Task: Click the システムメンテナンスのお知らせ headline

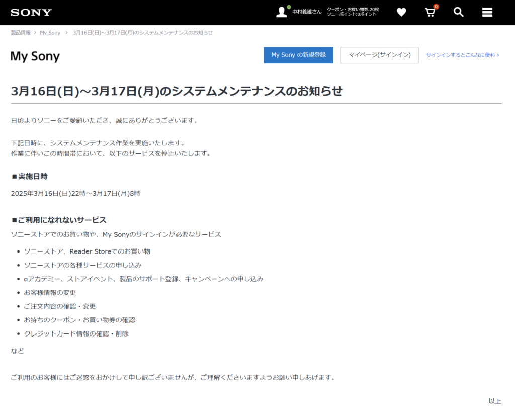Action: (x=177, y=91)
